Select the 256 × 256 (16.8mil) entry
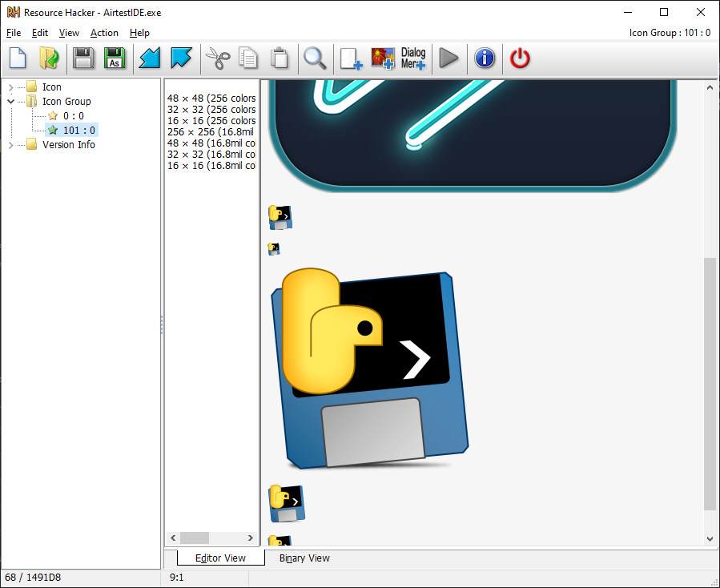720x588 pixels. [x=211, y=132]
